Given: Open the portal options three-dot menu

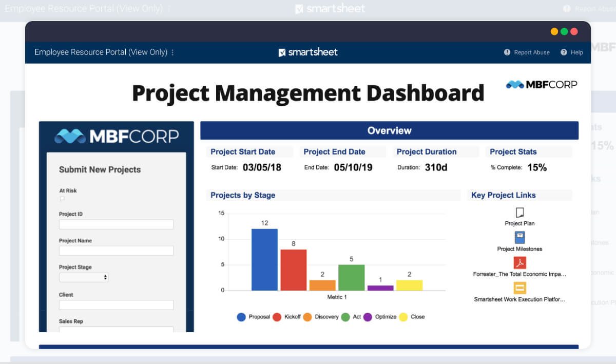Looking at the screenshot, I should click(x=172, y=52).
